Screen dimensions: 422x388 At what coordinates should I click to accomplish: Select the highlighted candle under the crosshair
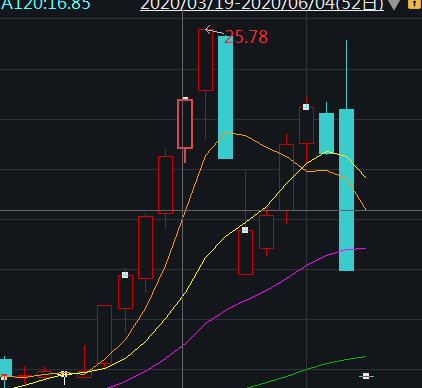pyautogui.click(x=185, y=124)
